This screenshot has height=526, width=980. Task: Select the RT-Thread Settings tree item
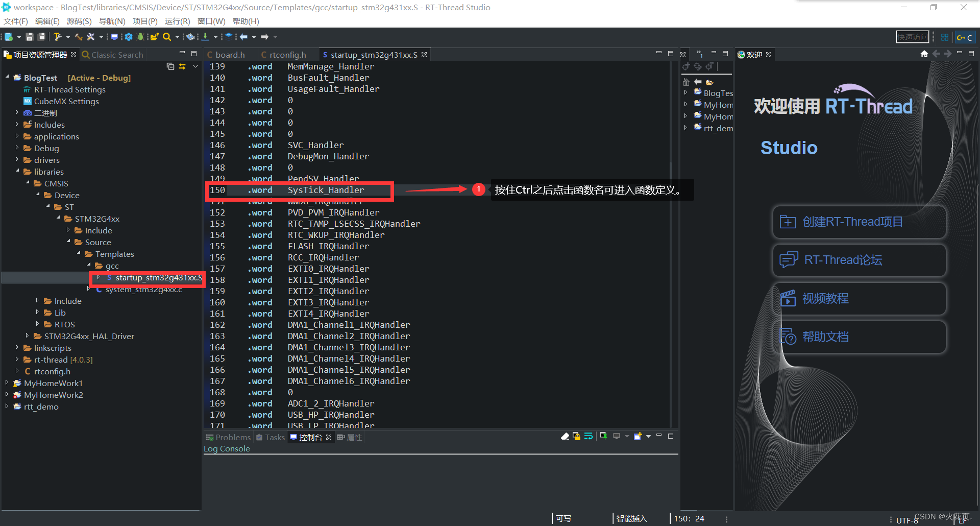point(69,89)
